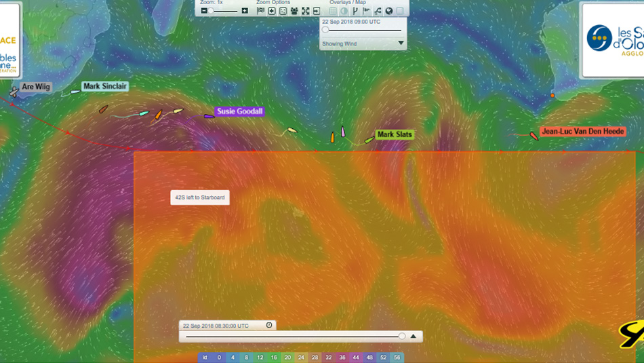The image size is (644, 363).
Task: Click the fleet group zoom icon
Action: point(294,11)
